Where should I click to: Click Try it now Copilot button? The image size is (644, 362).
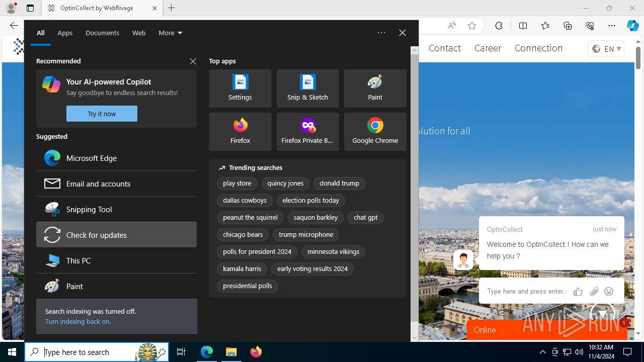coord(102,114)
